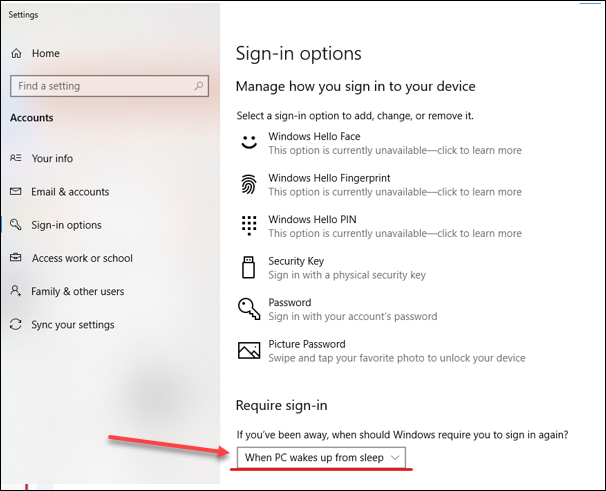Screen dimensions: 606x491
Task: Click the Sign-in options page heading
Action: tap(298, 53)
